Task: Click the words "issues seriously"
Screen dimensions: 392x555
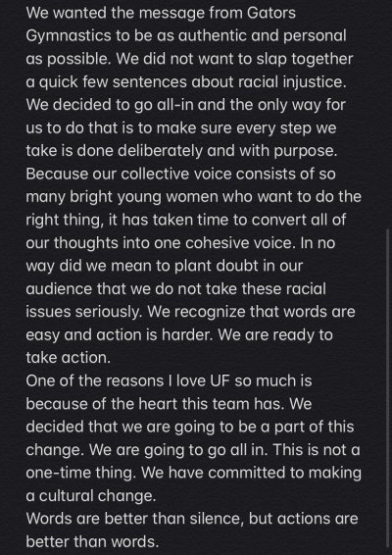Action: coord(83,312)
